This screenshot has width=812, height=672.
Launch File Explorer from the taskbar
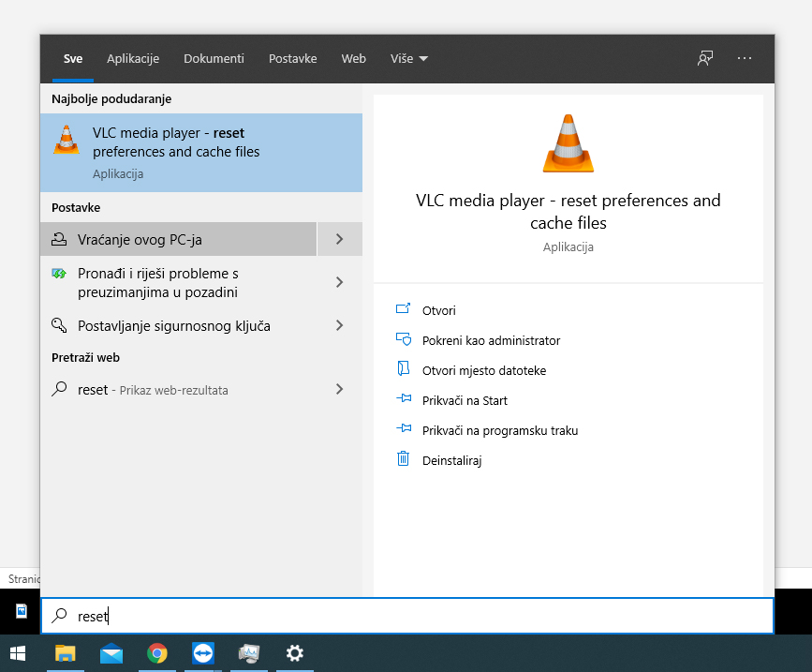coord(66,653)
